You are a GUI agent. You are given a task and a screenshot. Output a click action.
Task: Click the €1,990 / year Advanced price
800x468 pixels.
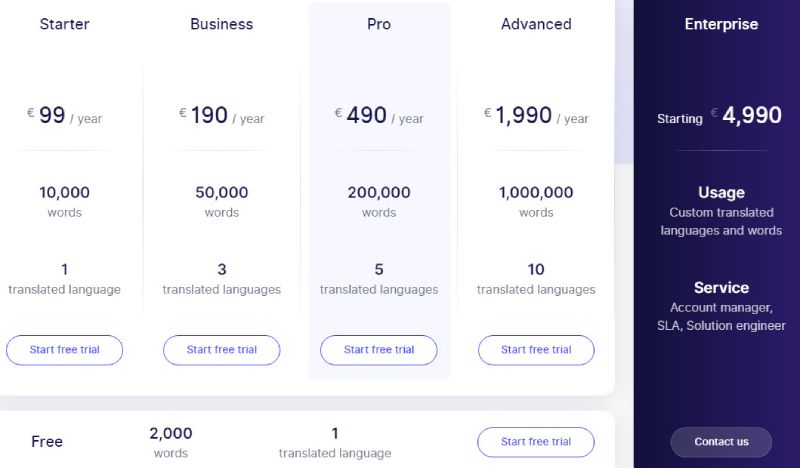(536, 116)
